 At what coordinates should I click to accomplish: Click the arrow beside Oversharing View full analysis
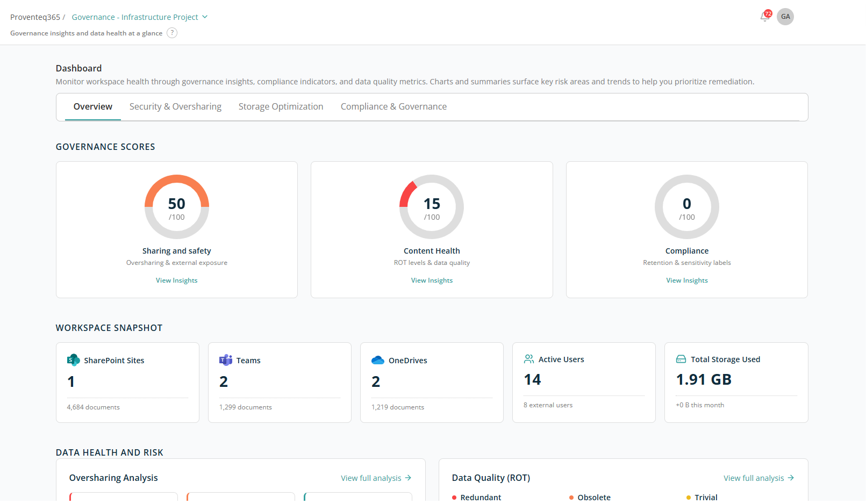(408, 478)
